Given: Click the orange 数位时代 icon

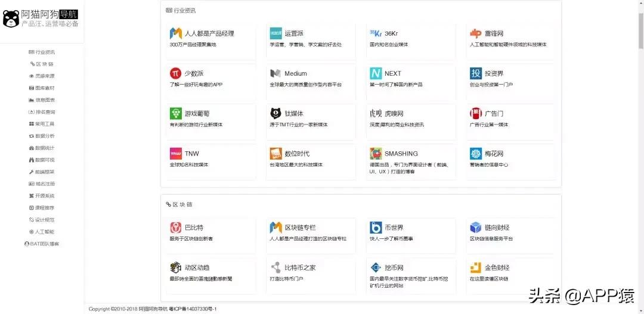Looking at the screenshot, I should tap(276, 154).
